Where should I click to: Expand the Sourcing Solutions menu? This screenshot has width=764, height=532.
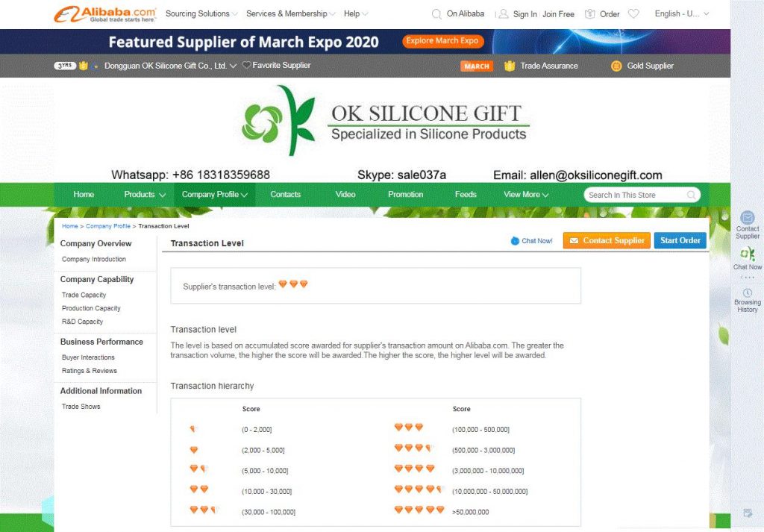tap(201, 13)
